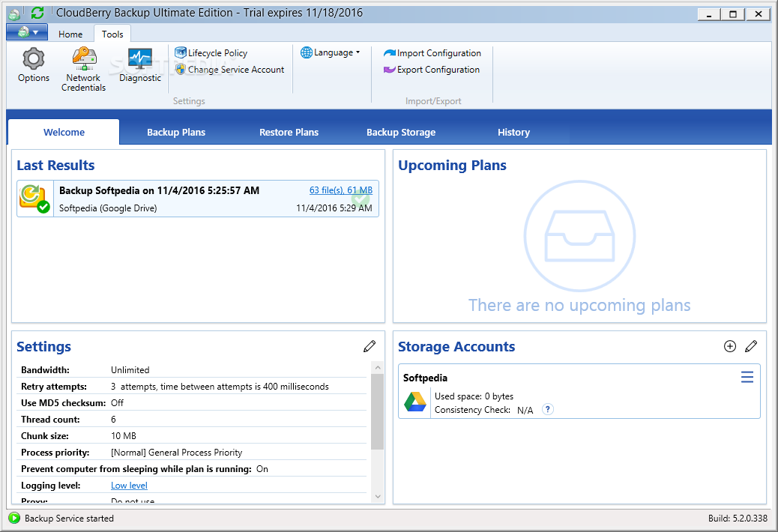Open the Softpedia account hamburger menu
Screen dimensions: 778x532
747,378
